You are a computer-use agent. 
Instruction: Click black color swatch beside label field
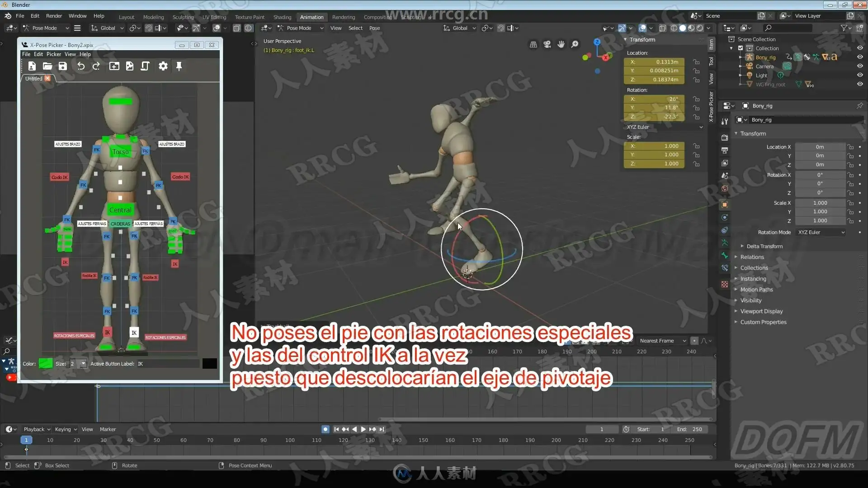[209, 364]
